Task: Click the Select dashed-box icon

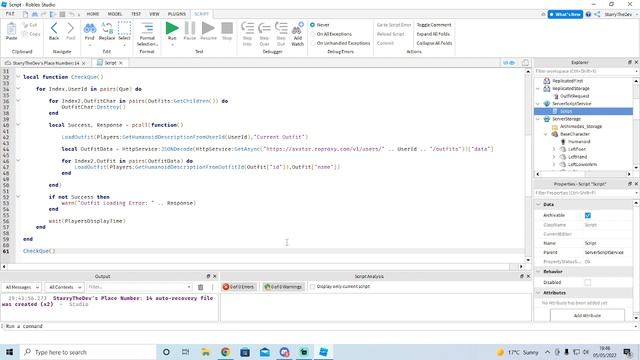Action: click(x=124, y=28)
